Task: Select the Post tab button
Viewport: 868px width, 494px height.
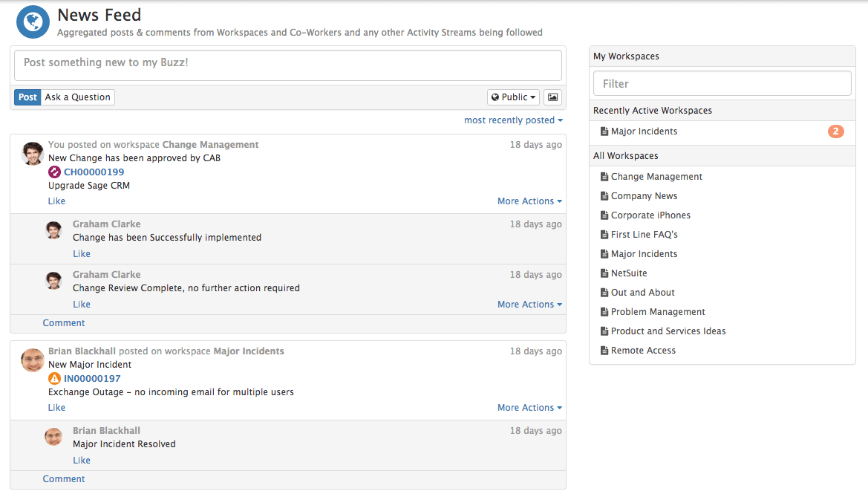Action: click(27, 97)
